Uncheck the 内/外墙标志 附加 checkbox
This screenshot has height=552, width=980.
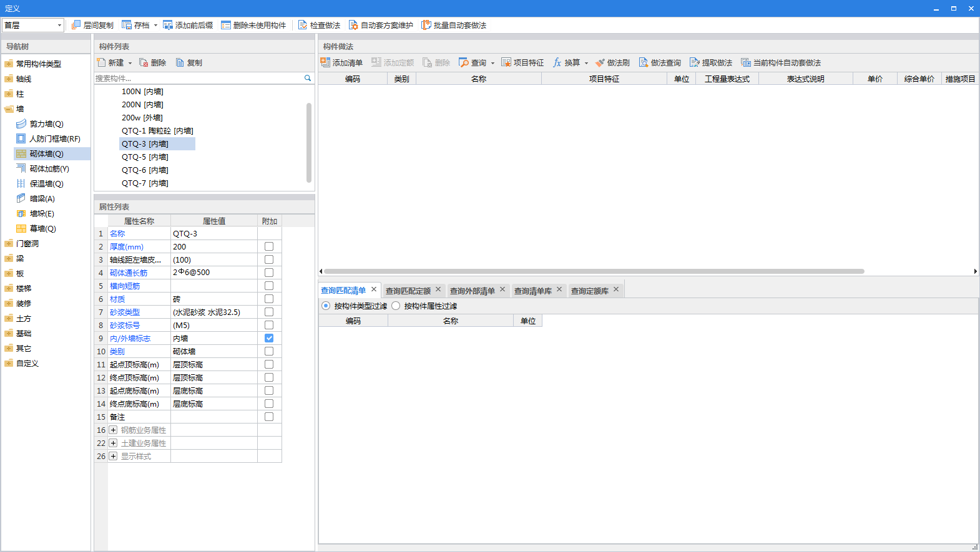[269, 338]
